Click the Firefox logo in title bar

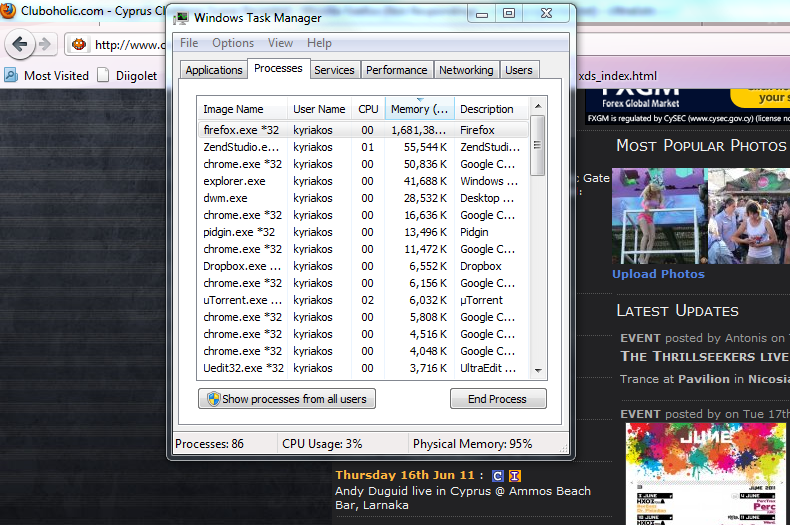[7, 10]
